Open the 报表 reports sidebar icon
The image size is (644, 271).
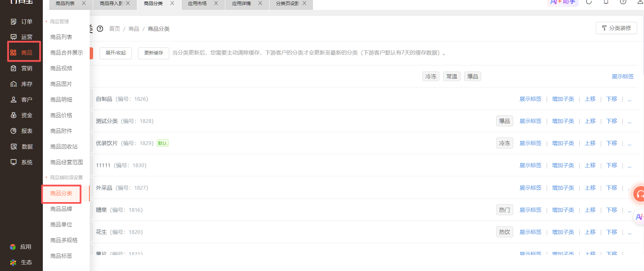(14, 131)
